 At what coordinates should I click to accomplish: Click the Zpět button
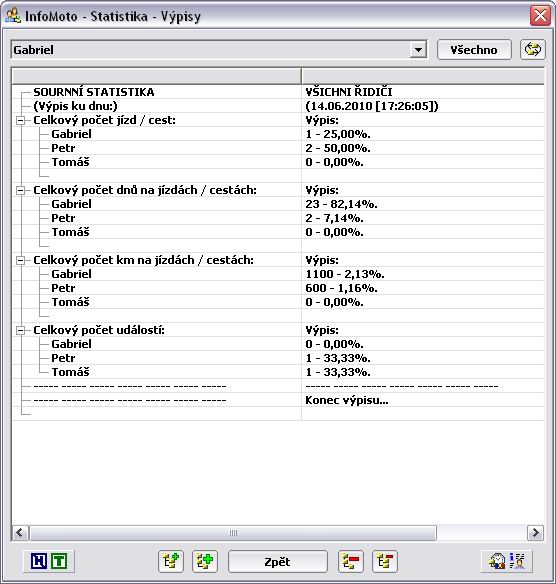pos(278,561)
